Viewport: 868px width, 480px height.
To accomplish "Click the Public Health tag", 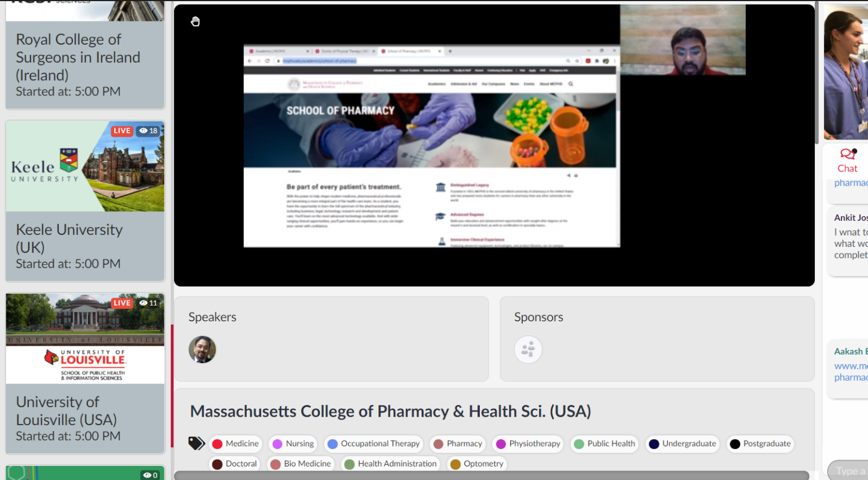I will pos(604,444).
